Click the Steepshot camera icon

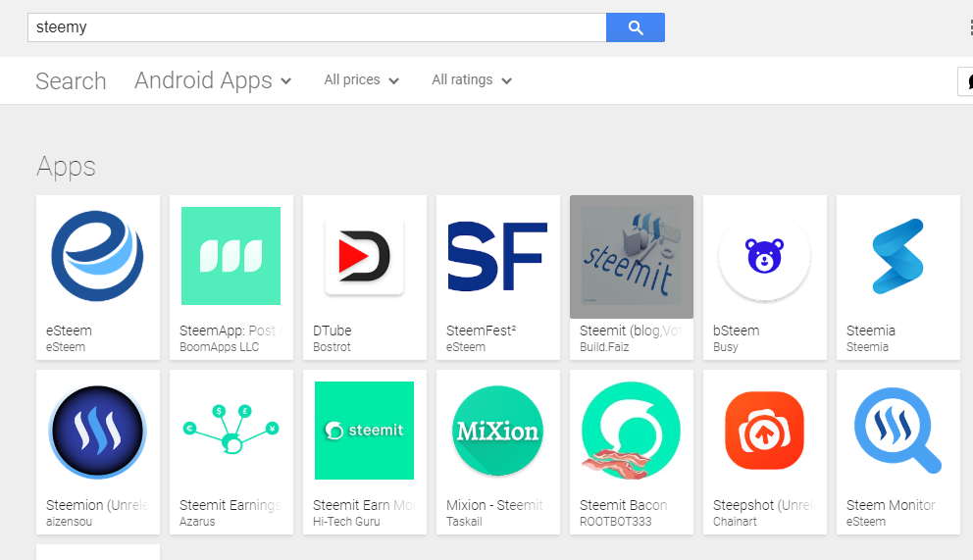(x=764, y=431)
